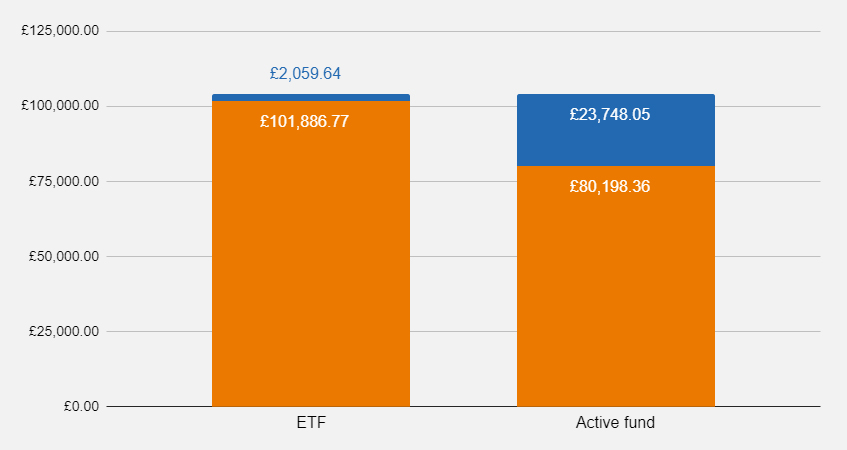The image size is (847, 450).
Task: Click empty plot area between the two bars
Action: pyautogui.click(x=463, y=220)
